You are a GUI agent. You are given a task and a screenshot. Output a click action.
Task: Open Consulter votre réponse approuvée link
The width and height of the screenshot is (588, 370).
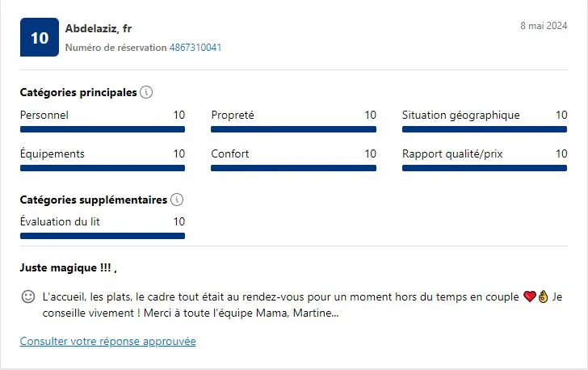[108, 341]
